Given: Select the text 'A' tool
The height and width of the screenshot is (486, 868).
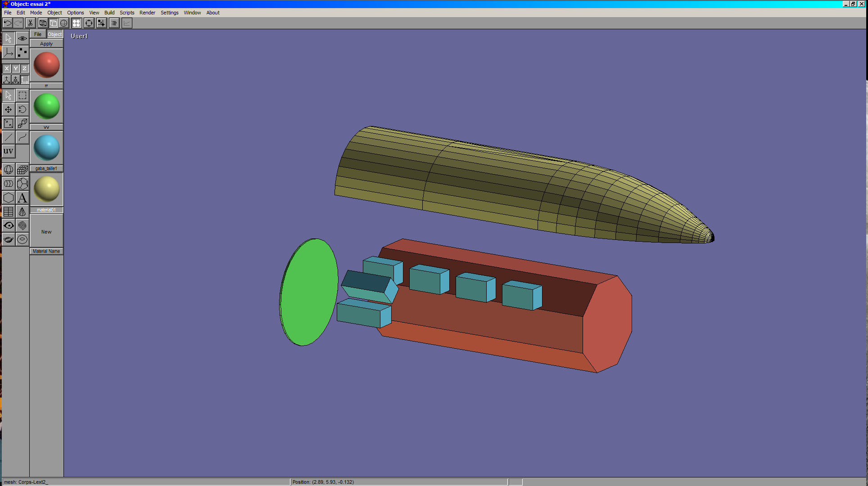Looking at the screenshot, I should (22, 198).
